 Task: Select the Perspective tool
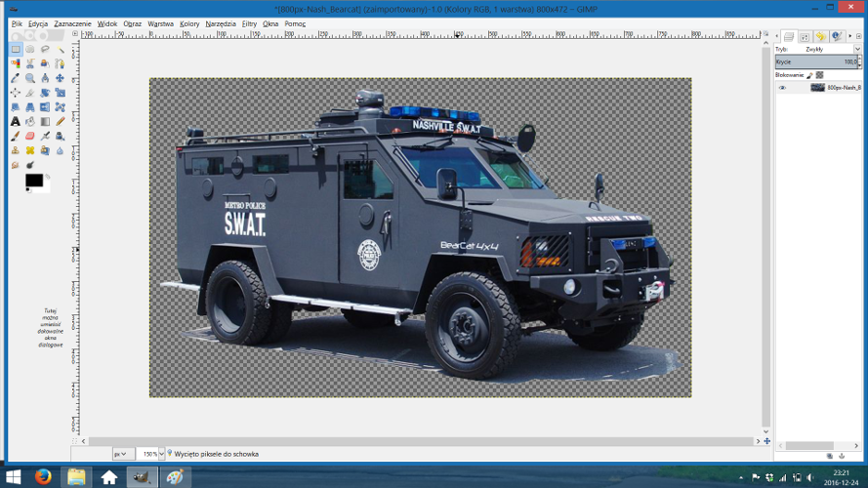point(30,106)
